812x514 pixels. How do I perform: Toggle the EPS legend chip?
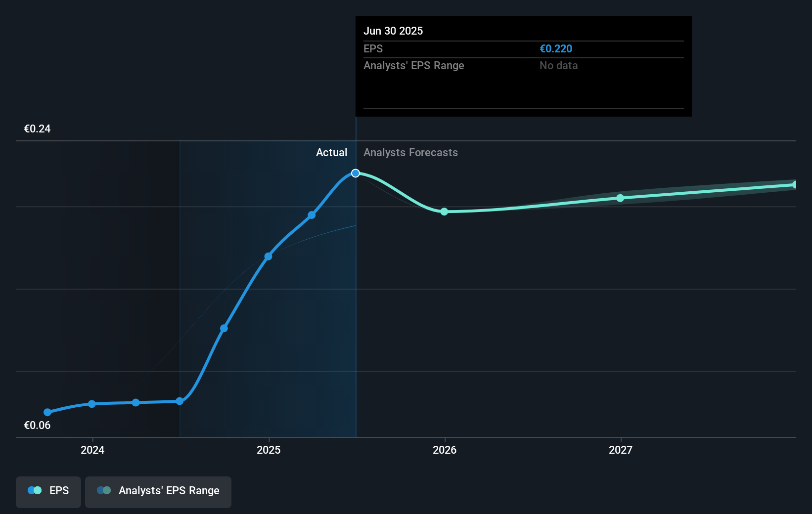pos(48,490)
